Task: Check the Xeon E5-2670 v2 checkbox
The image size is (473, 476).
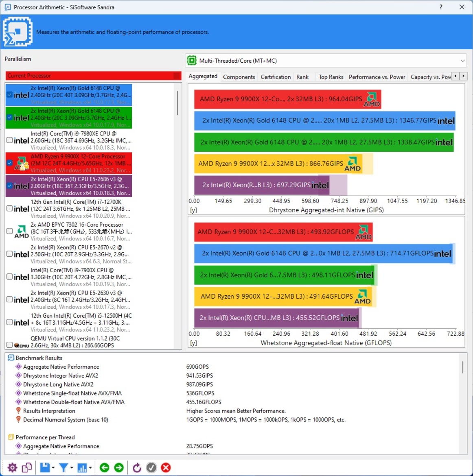Action: (x=9, y=254)
